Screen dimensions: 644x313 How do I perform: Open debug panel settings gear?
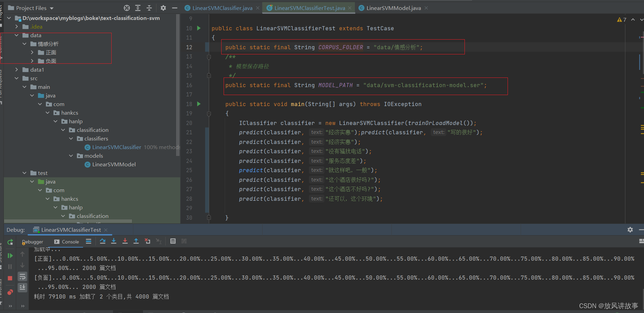pos(630,230)
